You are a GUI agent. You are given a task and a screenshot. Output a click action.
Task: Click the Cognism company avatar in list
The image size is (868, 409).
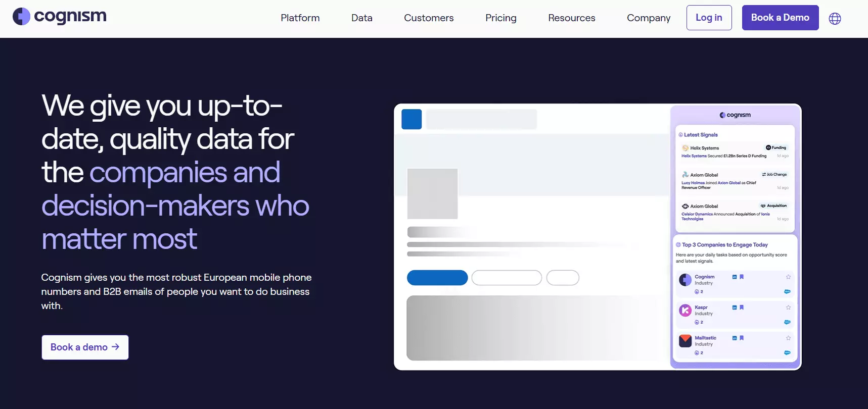pos(685,280)
